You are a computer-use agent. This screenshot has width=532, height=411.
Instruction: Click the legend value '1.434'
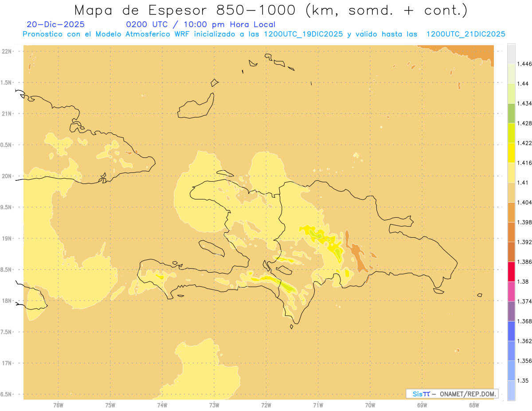pos(524,103)
